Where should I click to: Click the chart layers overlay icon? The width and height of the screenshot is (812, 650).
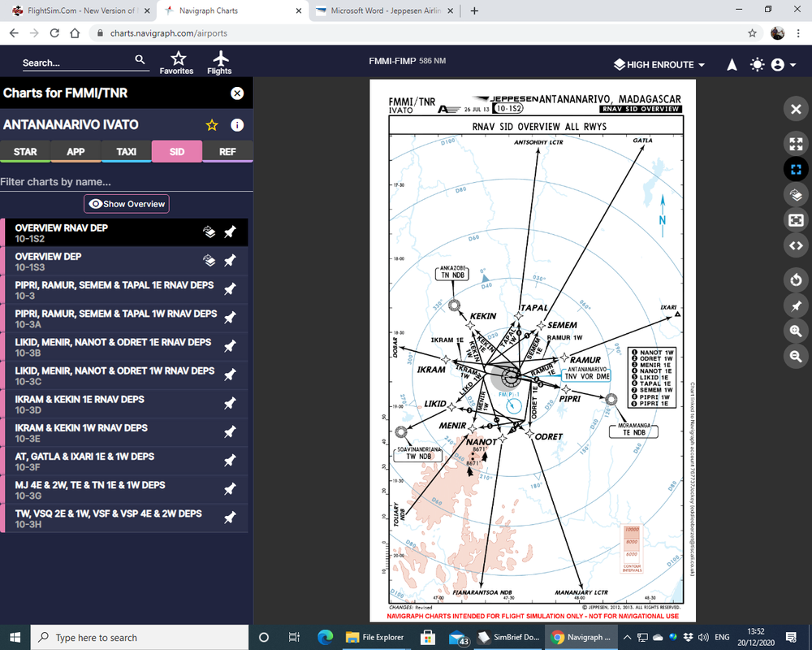pyautogui.click(x=796, y=195)
